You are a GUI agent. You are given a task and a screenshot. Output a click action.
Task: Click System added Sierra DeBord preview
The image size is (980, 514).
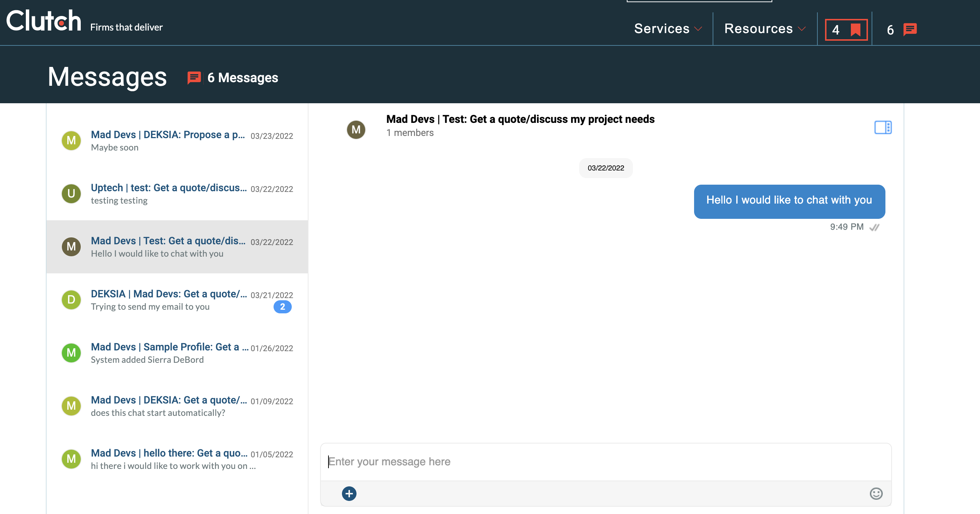(147, 360)
